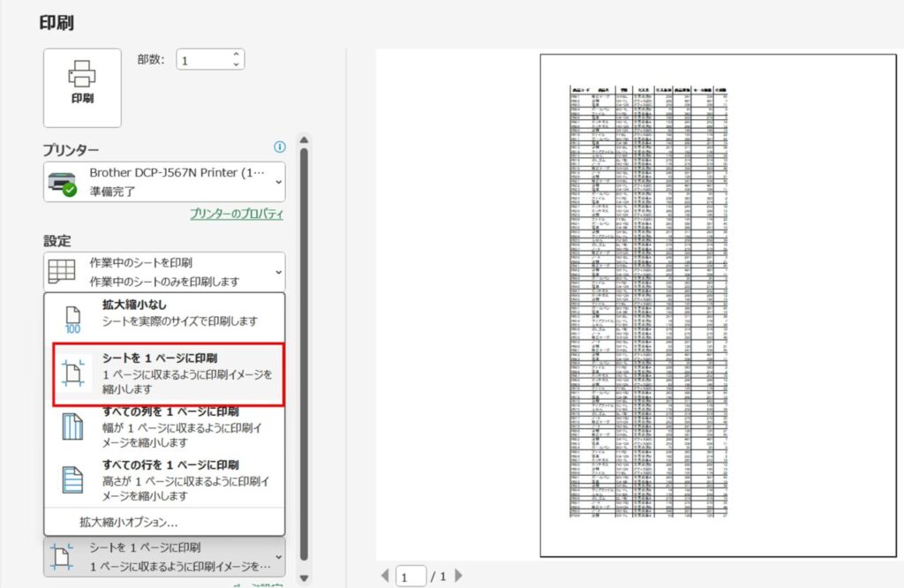Click the printer info icon
This screenshot has height=588, width=904.
[x=280, y=147]
